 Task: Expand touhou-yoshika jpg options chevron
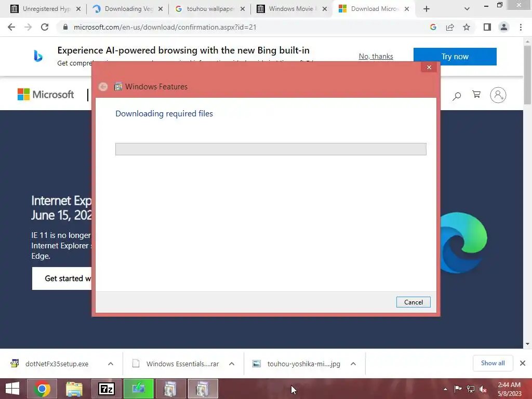tap(353, 364)
